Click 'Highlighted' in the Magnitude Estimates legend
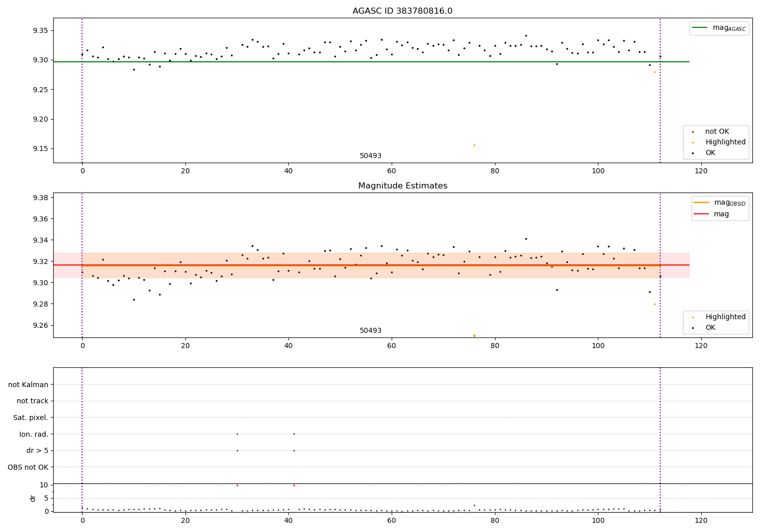Image resolution: width=760 pixels, height=532 pixels. (x=726, y=317)
